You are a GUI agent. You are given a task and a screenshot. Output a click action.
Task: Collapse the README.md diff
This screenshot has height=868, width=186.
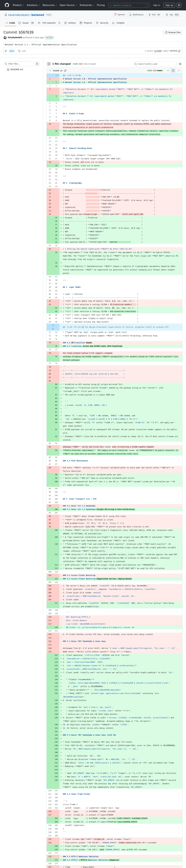click(x=50, y=70)
